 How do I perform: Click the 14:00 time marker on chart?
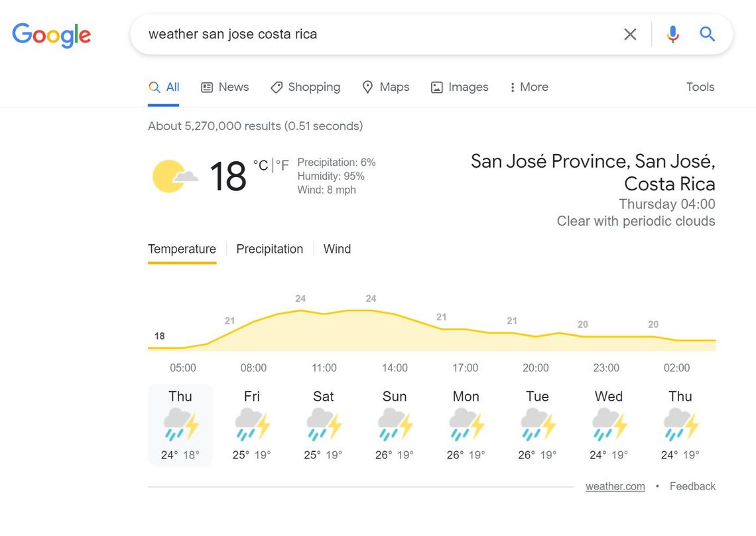[395, 368]
